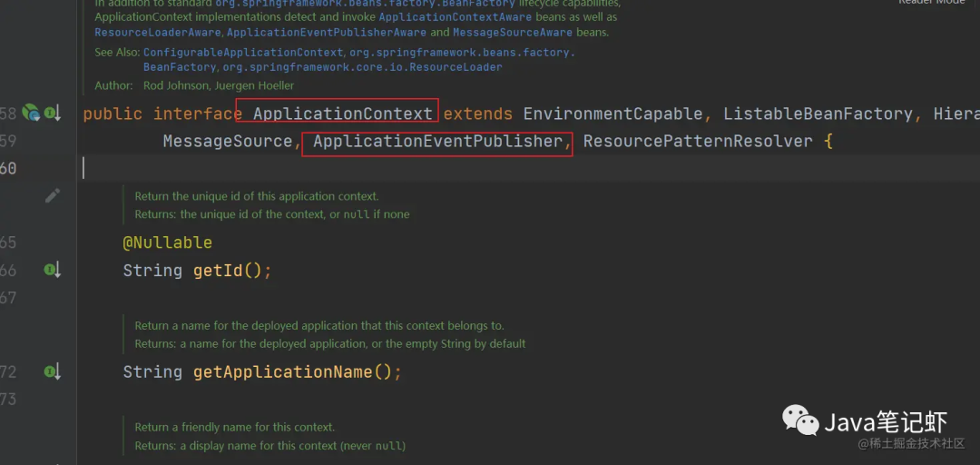Click the @Nullable annotation above getId
980x465 pixels.
pyautogui.click(x=168, y=242)
